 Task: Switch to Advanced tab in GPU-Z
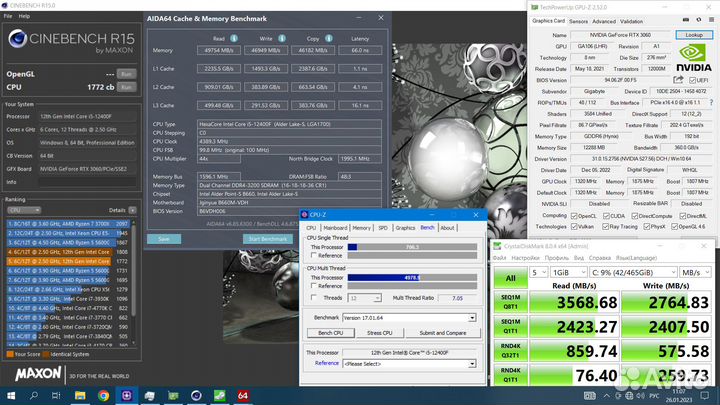click(604, 21)
